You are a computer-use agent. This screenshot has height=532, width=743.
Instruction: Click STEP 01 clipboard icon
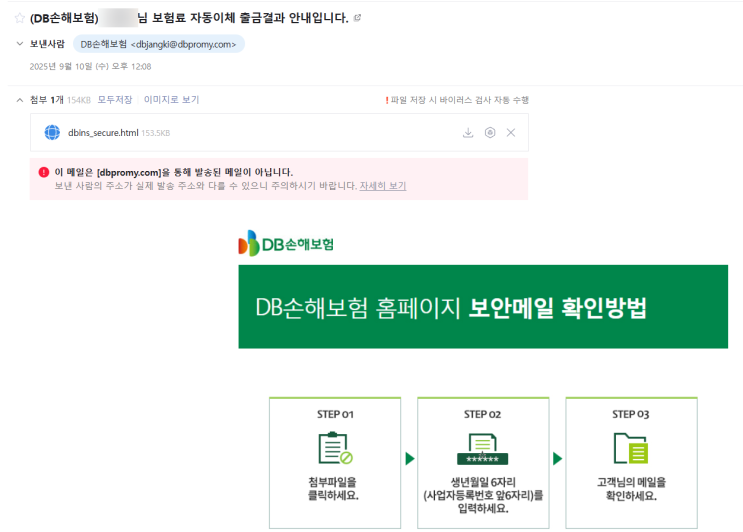click(x=335, y=448)
